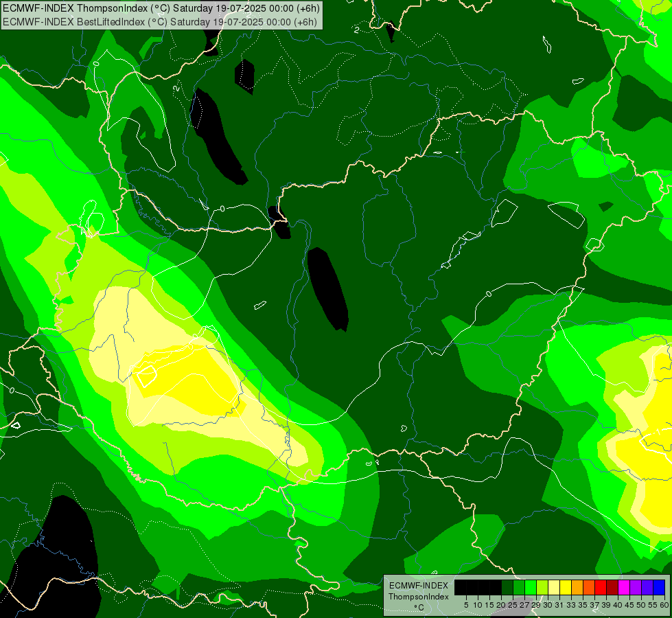Image resolution: width=672 pixels, height=618 pixels.
Task: Select the medium green 25–27 legend swatch
Action: point(519,587)
